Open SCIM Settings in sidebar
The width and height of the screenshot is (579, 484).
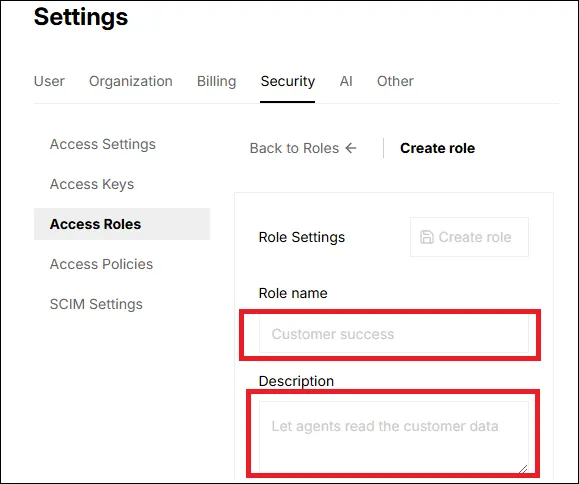[x=96, y=304]
